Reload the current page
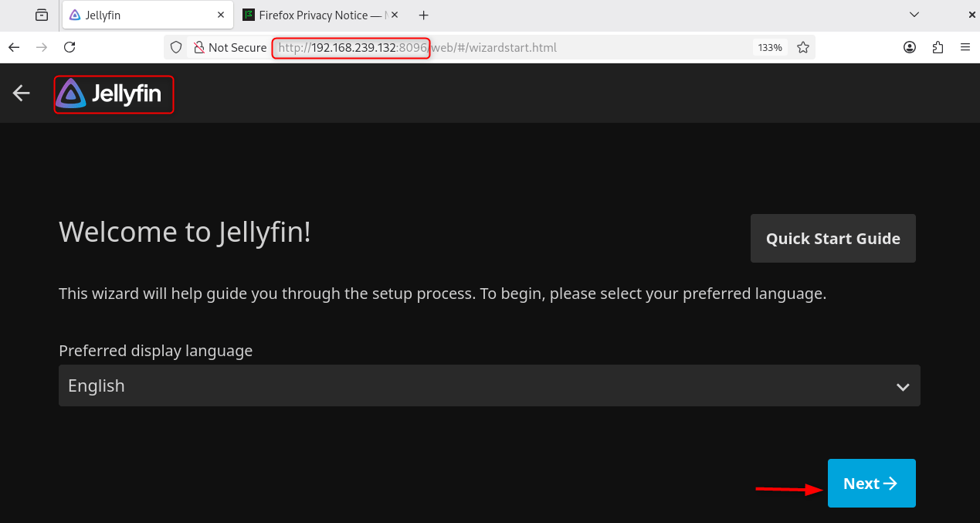This screenshot has width=980, height=523. tap(70, 47)
